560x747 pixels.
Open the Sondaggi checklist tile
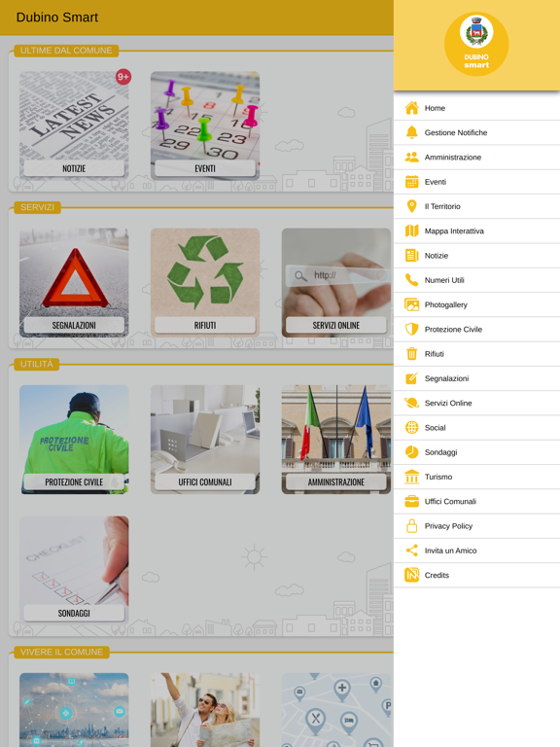point(74,570)
